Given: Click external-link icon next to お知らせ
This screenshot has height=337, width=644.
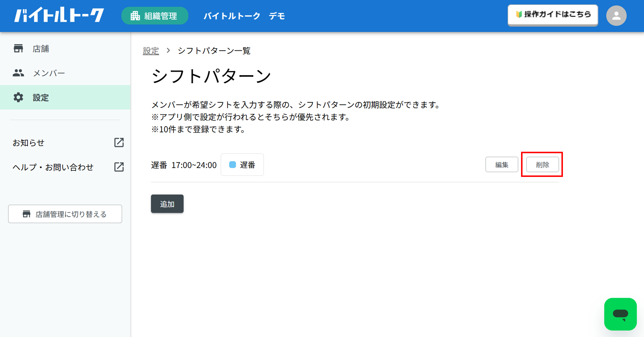Looking at the screenshot, I should (x=119, y=143).
